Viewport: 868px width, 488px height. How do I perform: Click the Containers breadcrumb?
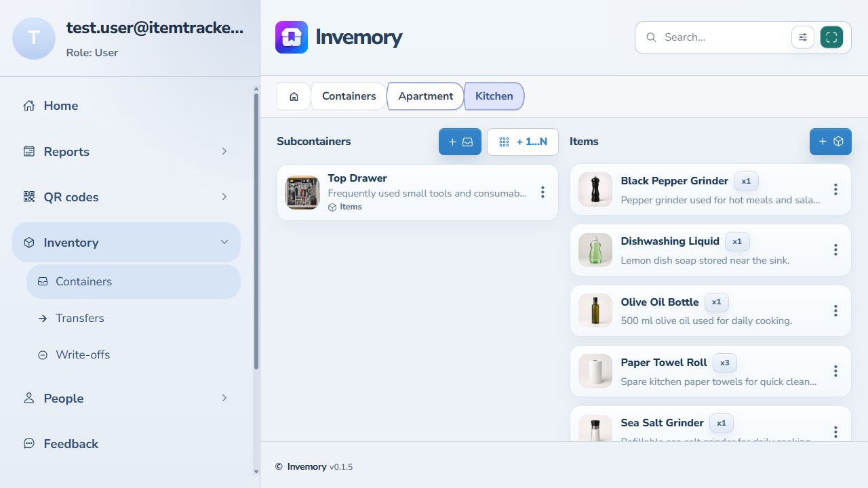(x=349, y=96)
